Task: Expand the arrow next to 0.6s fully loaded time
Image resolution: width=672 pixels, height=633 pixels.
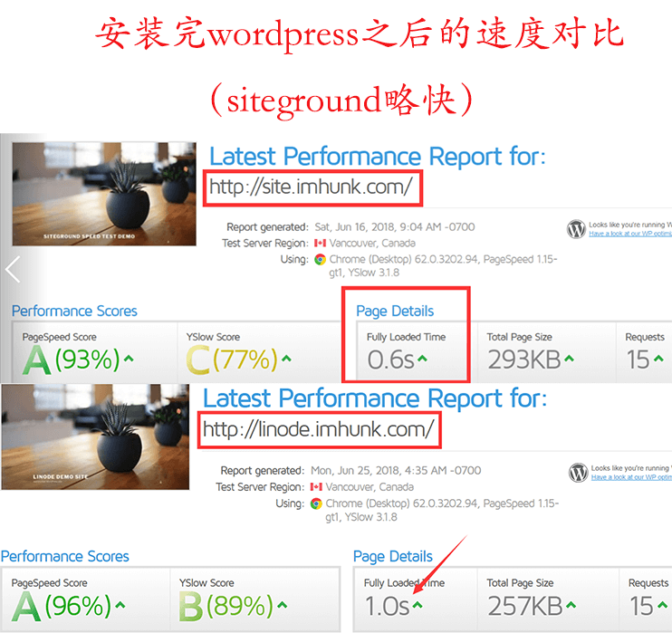Action: point(423,359)
